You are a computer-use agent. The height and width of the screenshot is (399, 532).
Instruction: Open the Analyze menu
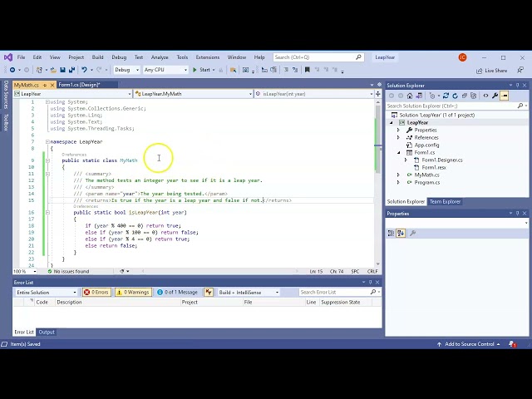pyautogui.click(x=160, y=57)
